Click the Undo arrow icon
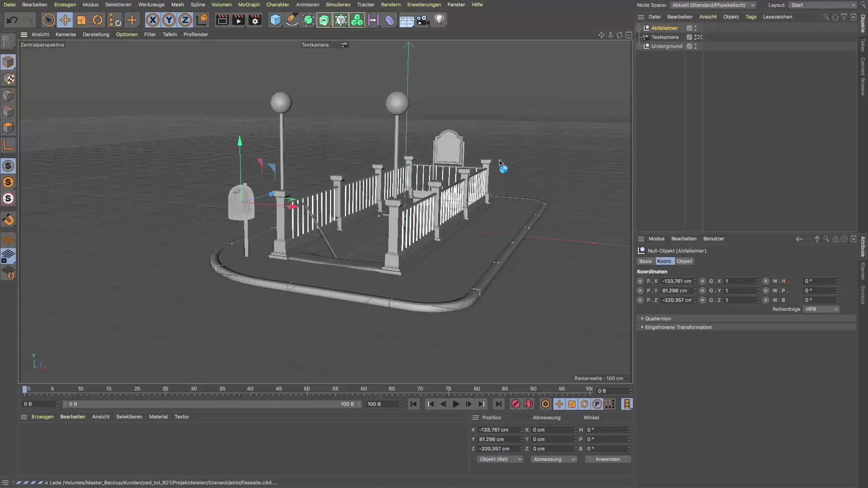868x488 pixels. pyautogui.click(x=12, y=20)
